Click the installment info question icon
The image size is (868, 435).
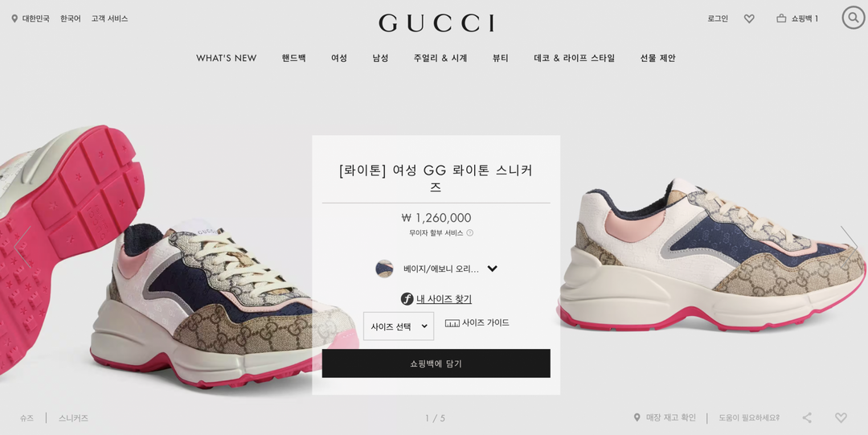[470, 232]
